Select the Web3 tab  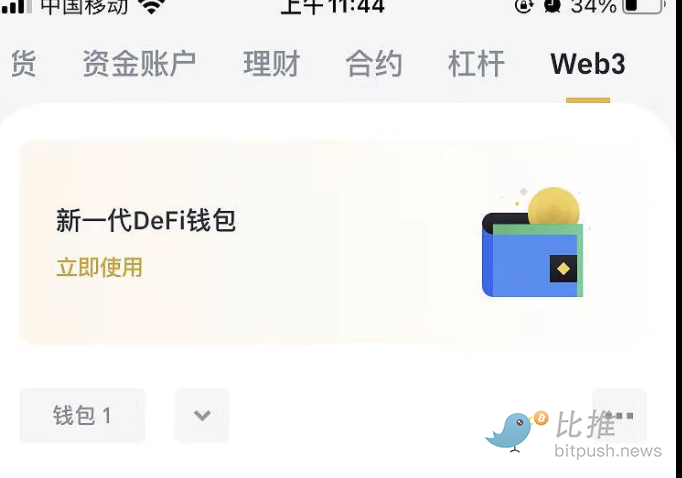[x=588, y=64]
